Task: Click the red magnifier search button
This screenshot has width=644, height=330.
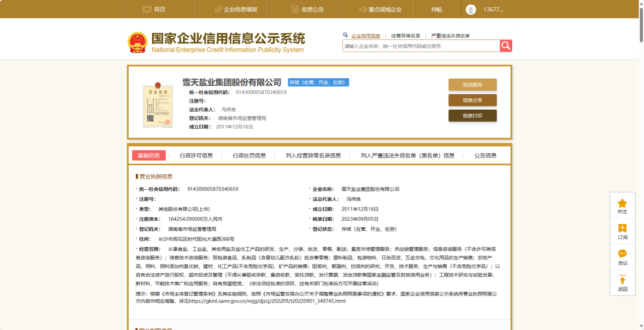Action: (506, 45)
